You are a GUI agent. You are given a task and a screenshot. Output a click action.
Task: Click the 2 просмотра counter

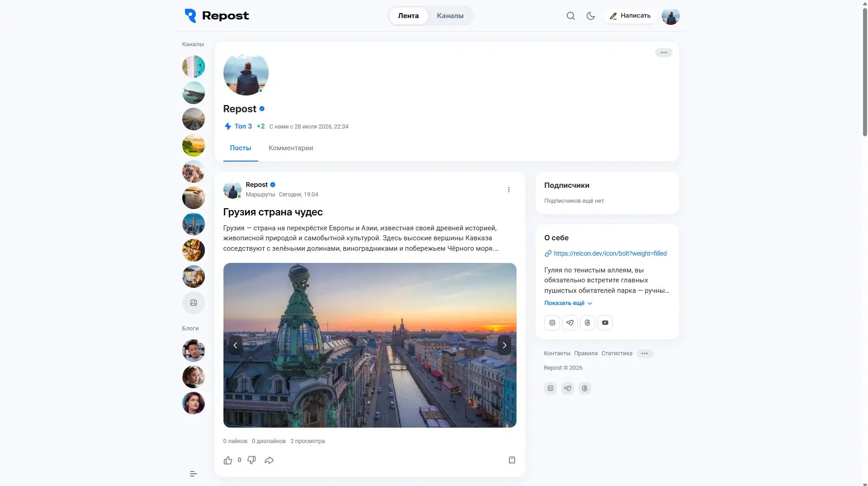[x=308, y=441]
